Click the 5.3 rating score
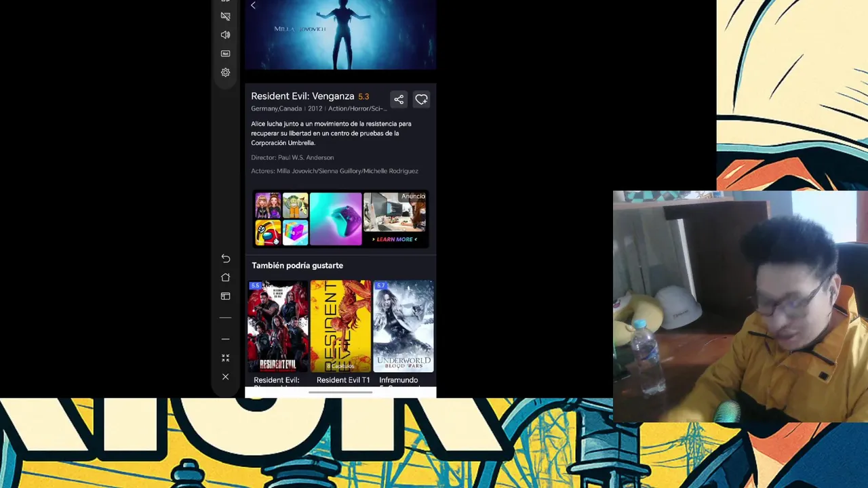Image resolution: width=868 pixels, height=488 pixels. (363, 97)
